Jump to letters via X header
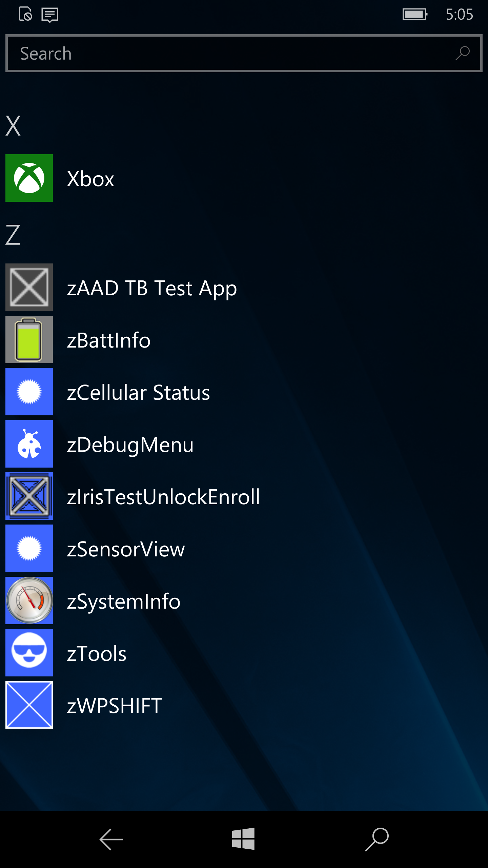Screen dimensions: 488x868 13,126
